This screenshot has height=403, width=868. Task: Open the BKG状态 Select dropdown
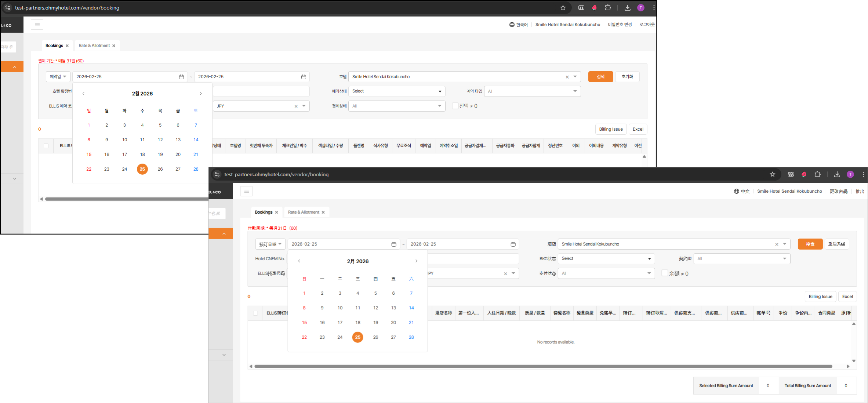click(x=606, y=259)
